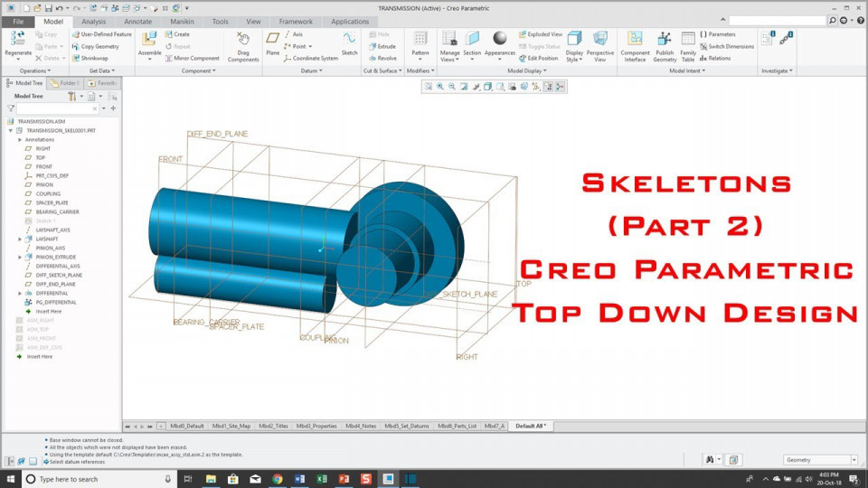Expand the PINION_EXTRUDE tree node
The image size is (868, 488).
(x=20, y=258)
